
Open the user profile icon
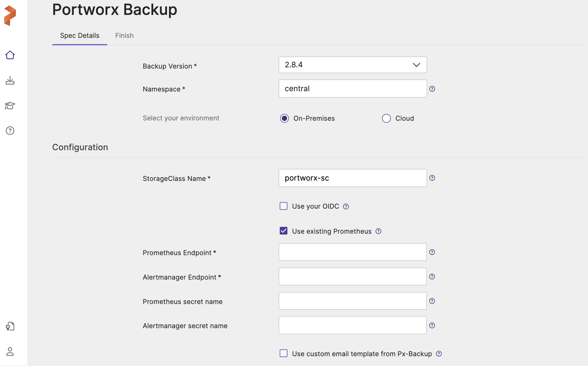pos(10,351)
